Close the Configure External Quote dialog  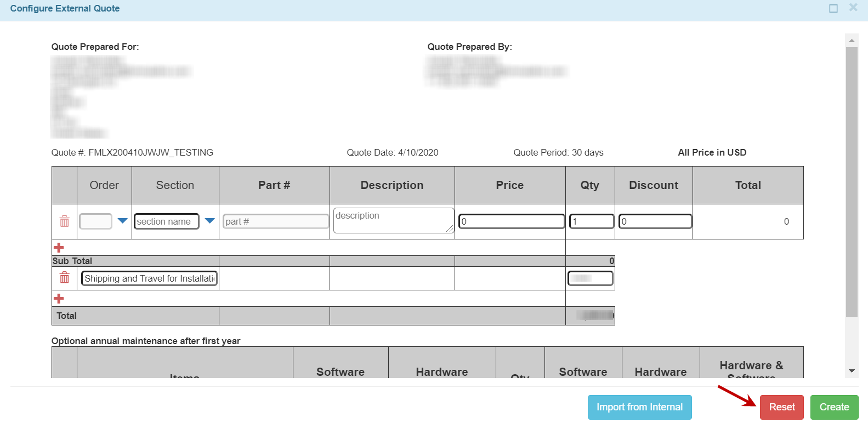tap(853, 8)
